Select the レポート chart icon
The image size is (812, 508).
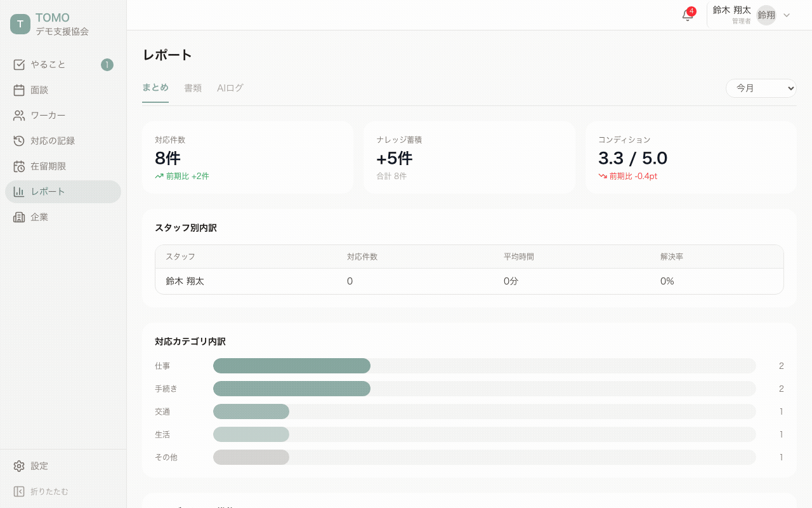[18, 191]
